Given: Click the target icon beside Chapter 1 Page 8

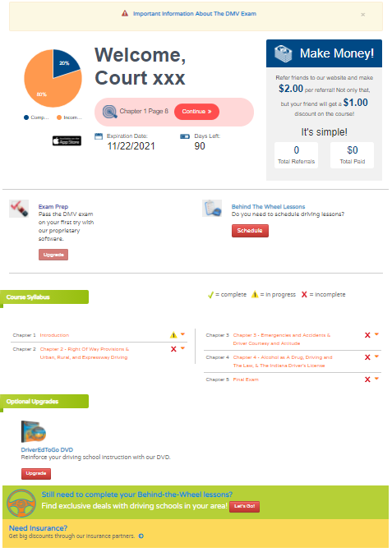Looking at the screenshot, I should pos(109,112).
